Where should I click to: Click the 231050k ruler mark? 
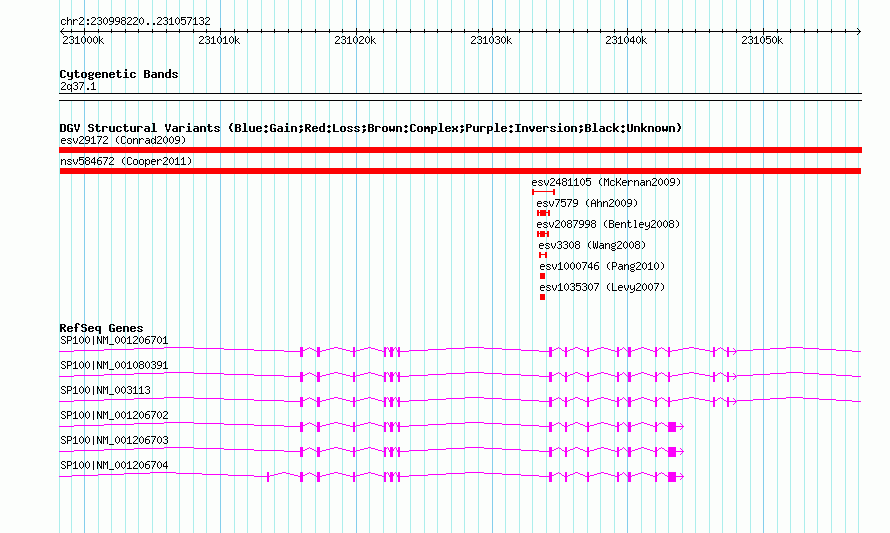[x=762, y=40]
